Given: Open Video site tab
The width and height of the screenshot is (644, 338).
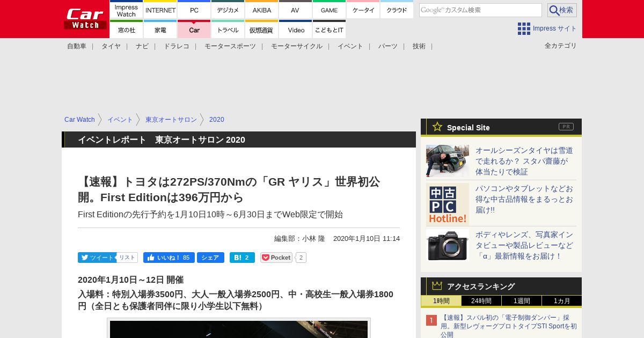Looking at the screenshot, I should click(x=295, y=30).
